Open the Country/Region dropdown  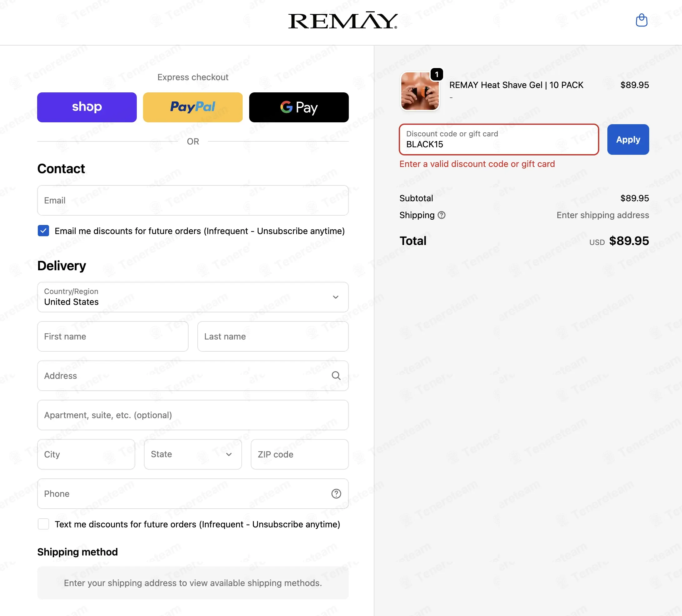(x=193, y=297)
